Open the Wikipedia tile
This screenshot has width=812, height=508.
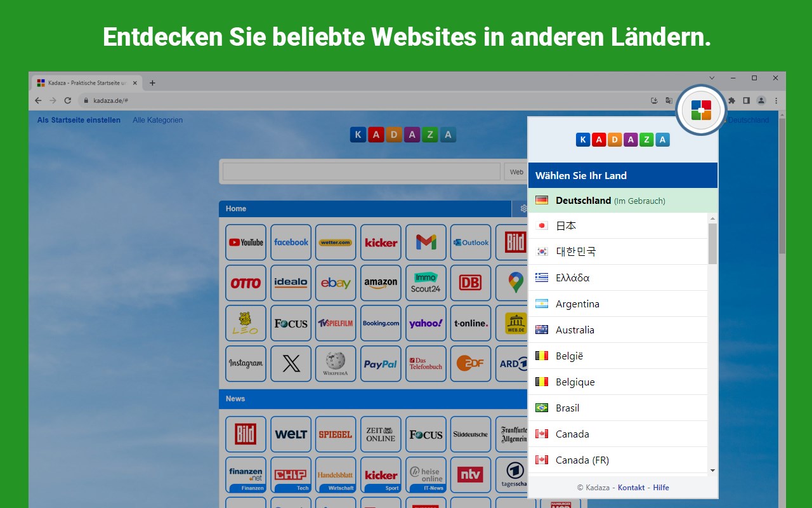tap(336, 364)
